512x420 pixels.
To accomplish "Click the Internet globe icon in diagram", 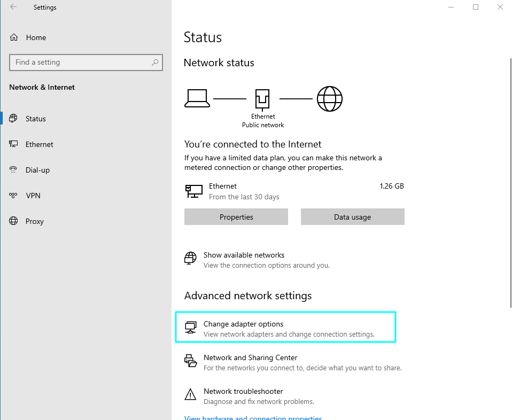I will [330, 99].
